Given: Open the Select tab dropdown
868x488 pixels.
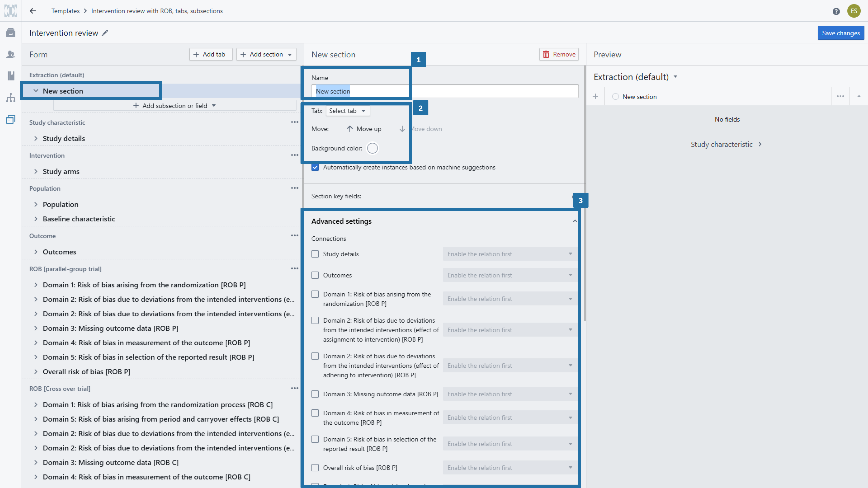Looking at the screenshot, I should [347, 111].
